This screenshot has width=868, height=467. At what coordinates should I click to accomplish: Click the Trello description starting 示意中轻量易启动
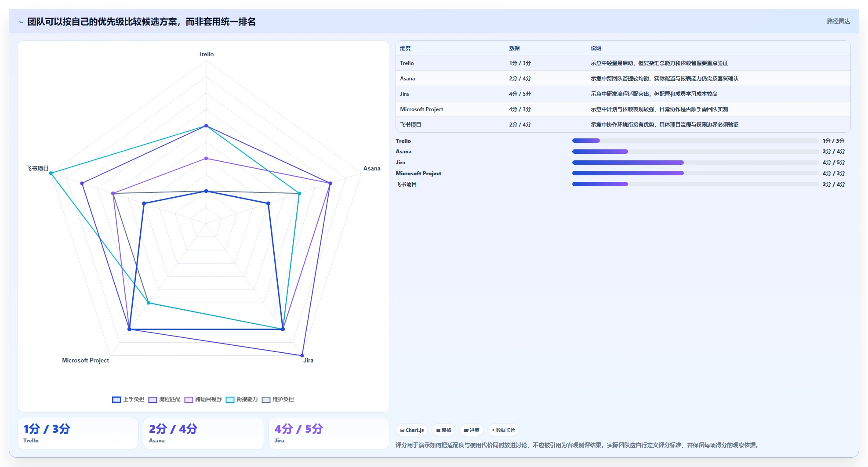(x=659, y=63)
